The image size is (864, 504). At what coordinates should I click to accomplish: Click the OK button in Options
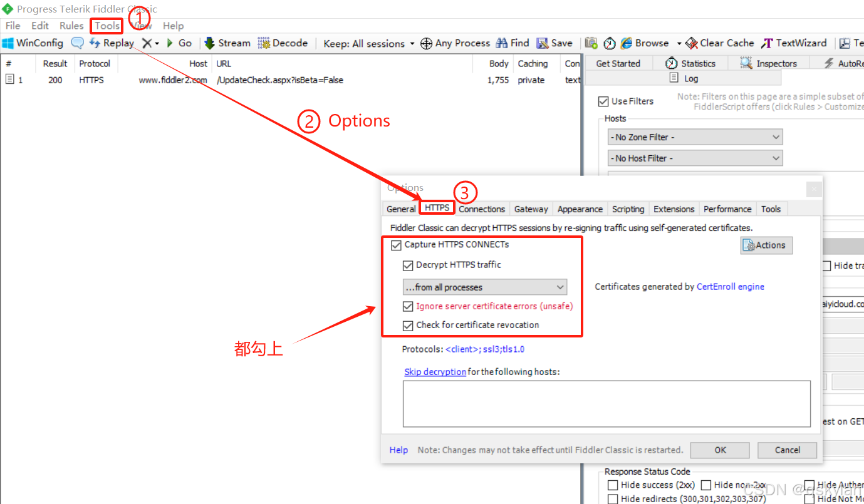pyautogui.click(x=721, y=450)
